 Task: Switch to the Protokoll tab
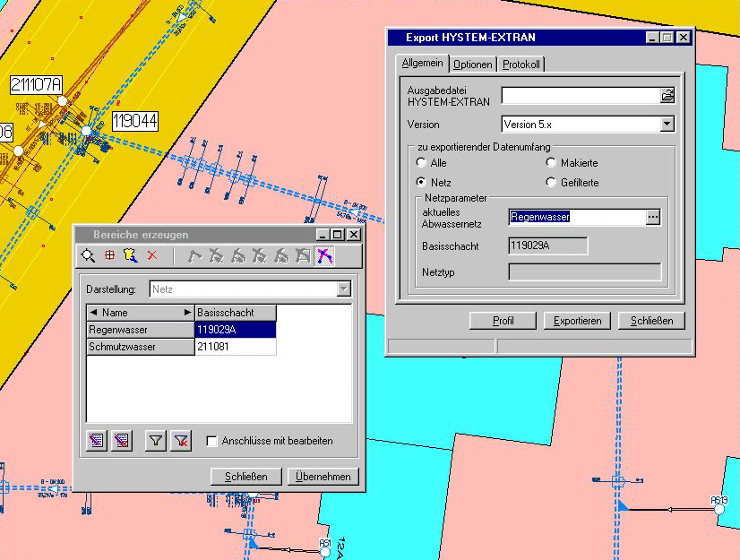tap(521, 65)
